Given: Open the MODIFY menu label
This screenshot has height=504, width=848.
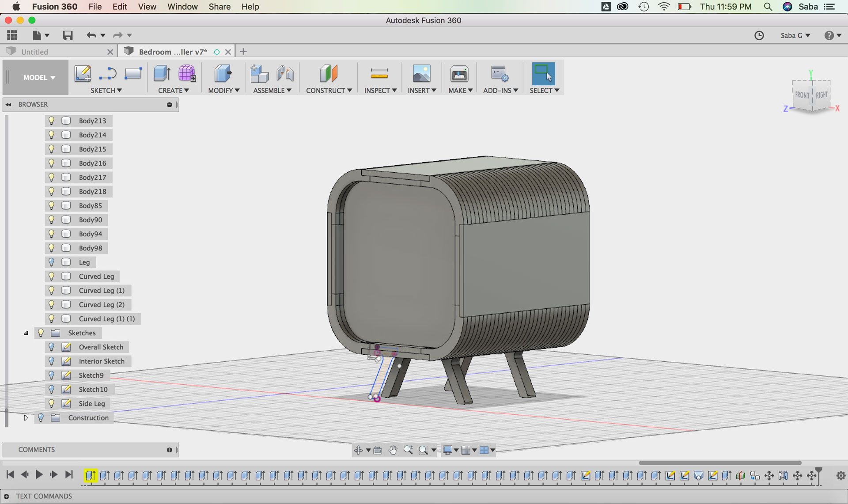Looking at the screenshot, I should point(223,90).
